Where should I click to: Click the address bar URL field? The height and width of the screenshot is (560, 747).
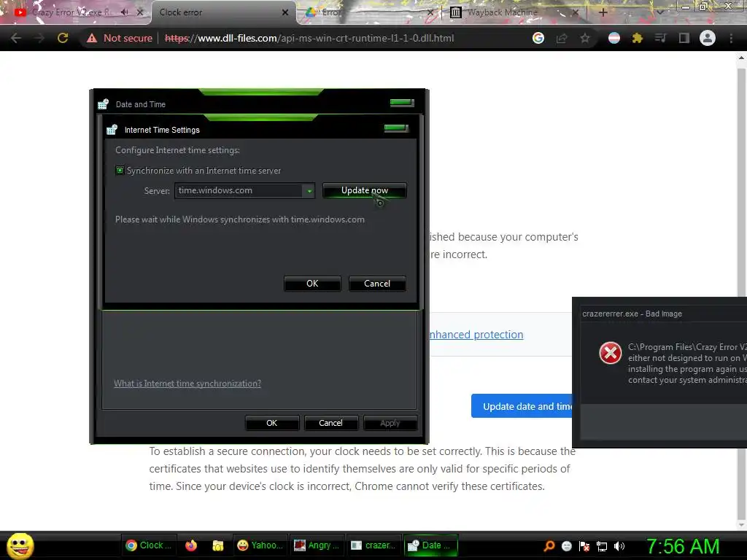tap(309, 38)
